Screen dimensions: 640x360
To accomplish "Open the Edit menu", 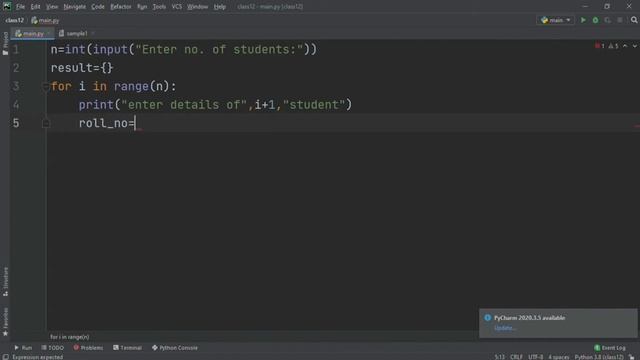I will 36,7.
